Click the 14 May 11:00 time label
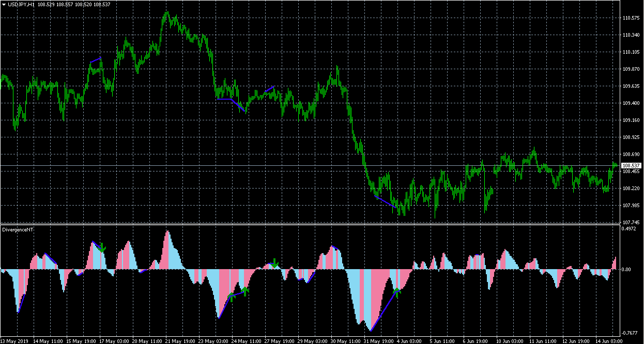This screenshot has width=644, height=344. [48, 341]
